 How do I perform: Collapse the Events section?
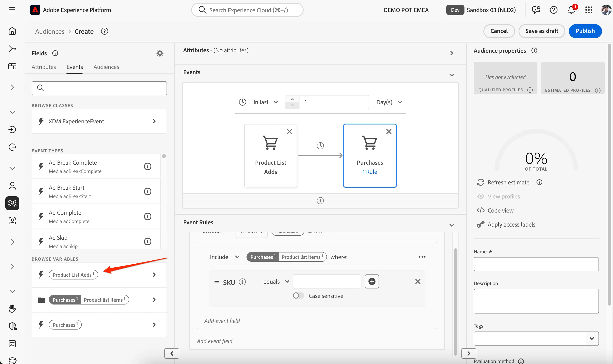pos(451,75)
